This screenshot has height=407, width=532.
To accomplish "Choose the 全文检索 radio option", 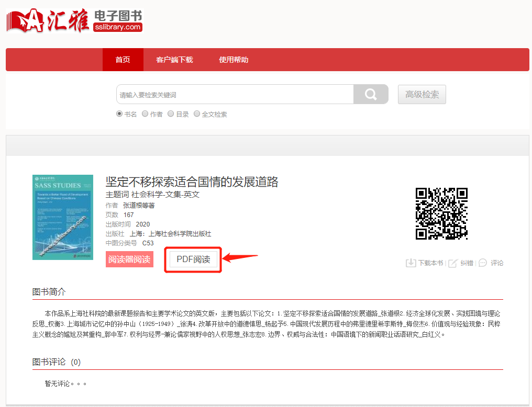I will coord(197,114).
